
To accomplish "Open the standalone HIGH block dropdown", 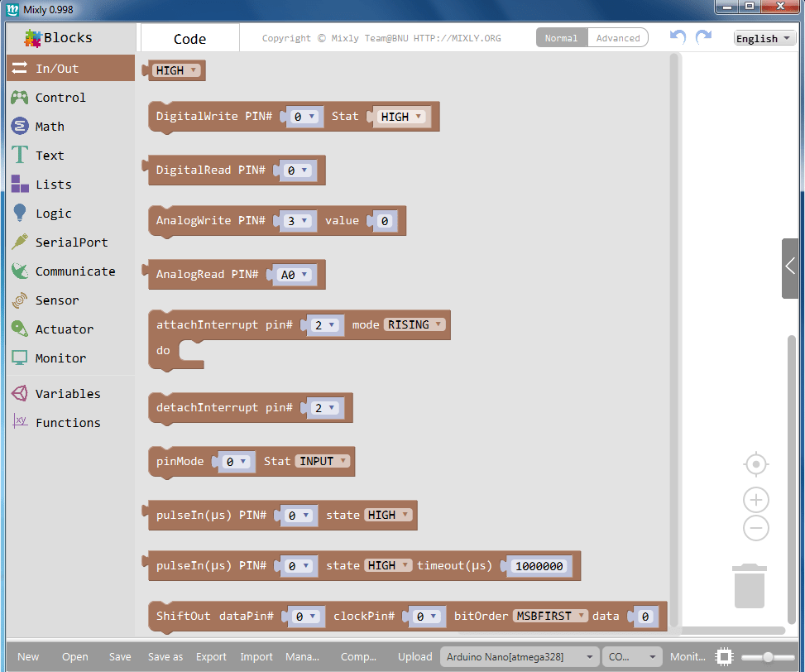I will [176, 70].
